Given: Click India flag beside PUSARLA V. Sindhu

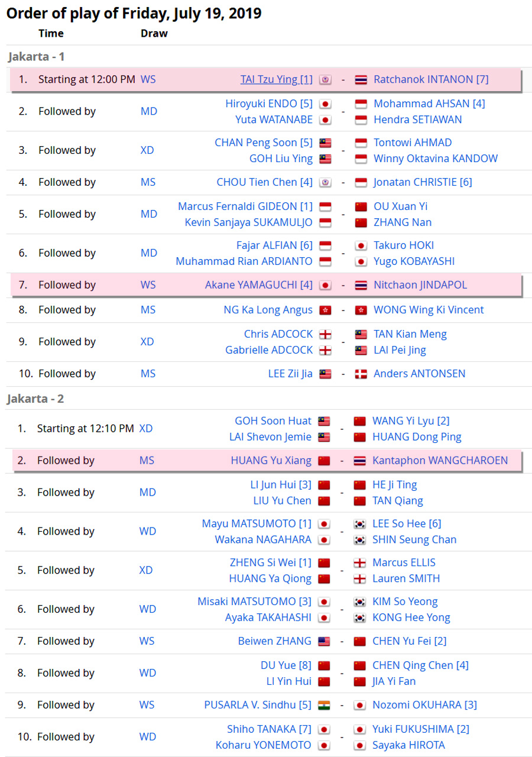Looking at the screenshot, I should pyautogui.click(x=323, y=705).
